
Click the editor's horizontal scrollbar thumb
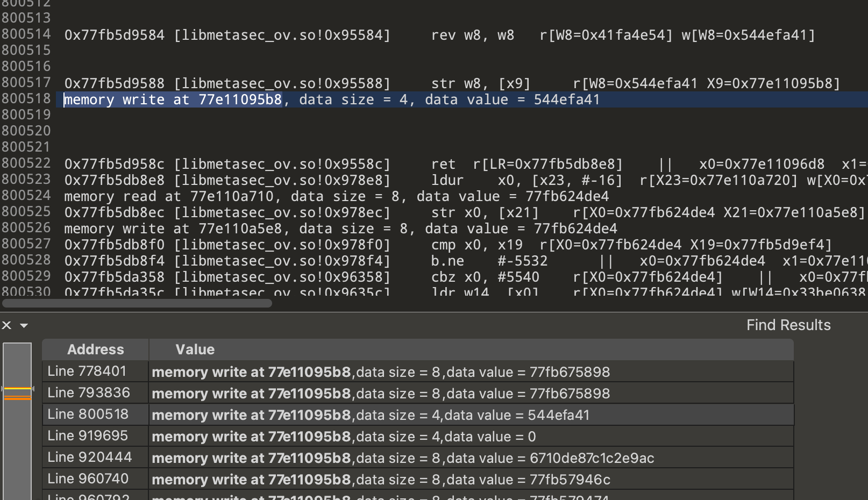[x=137, y=303]
